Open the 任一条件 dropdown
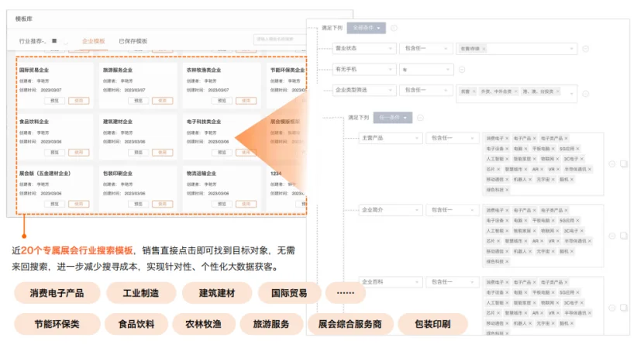 pyautogui.click(x=393, y=118)
